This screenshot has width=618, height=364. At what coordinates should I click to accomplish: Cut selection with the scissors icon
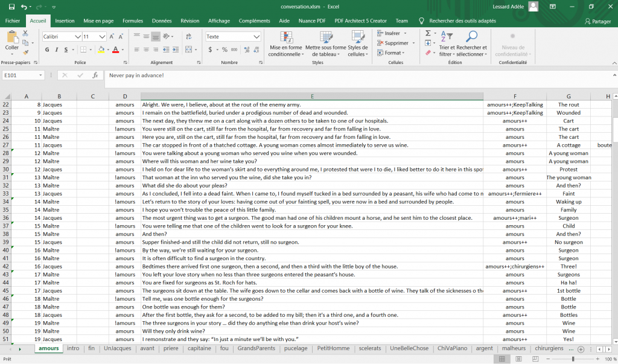(25, 33)
